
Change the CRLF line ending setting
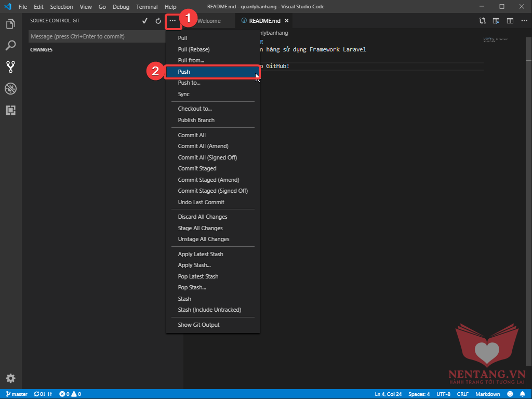point(462,394)
